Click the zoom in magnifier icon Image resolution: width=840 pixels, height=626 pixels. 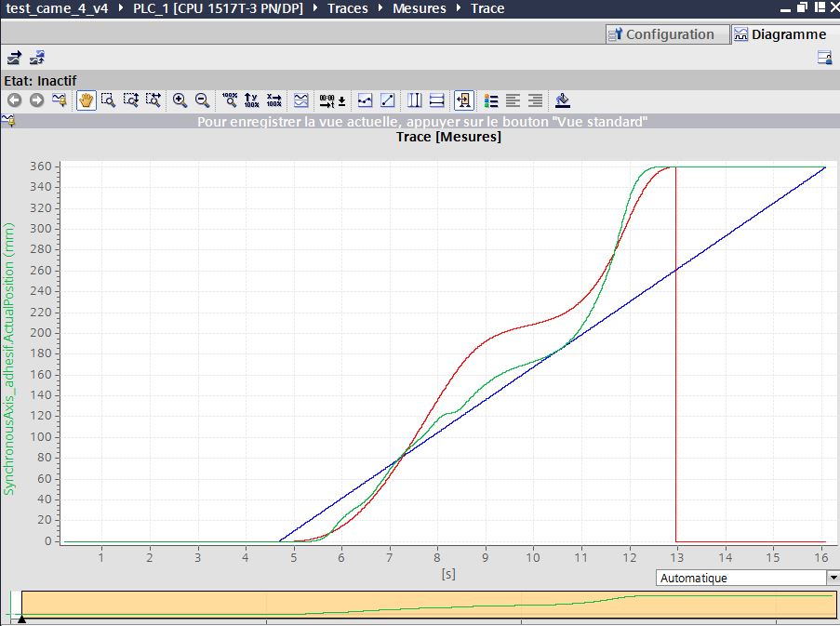tap(180, 100)
